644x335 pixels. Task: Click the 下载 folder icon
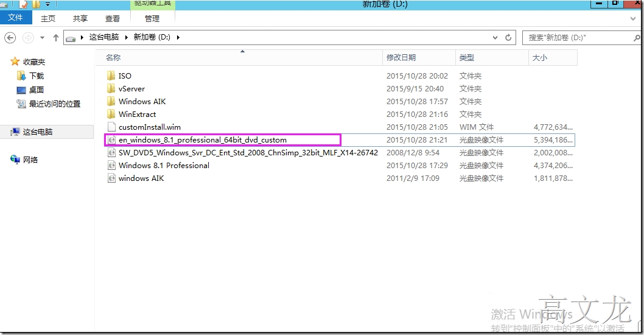21,76
